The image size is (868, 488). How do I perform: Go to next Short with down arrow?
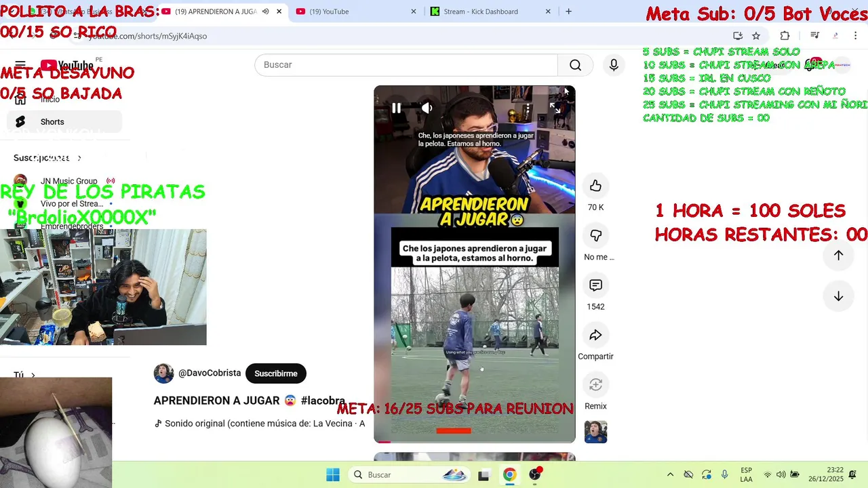point(838,296)
